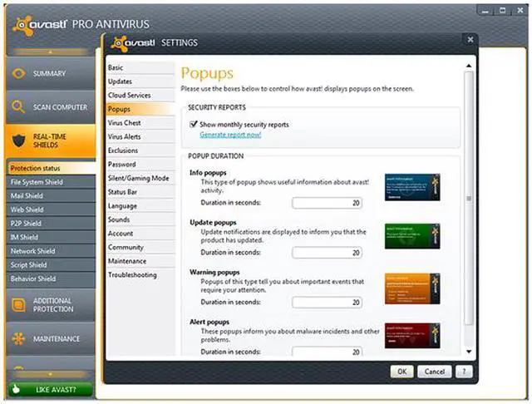Open the Updates settings section

140,81
